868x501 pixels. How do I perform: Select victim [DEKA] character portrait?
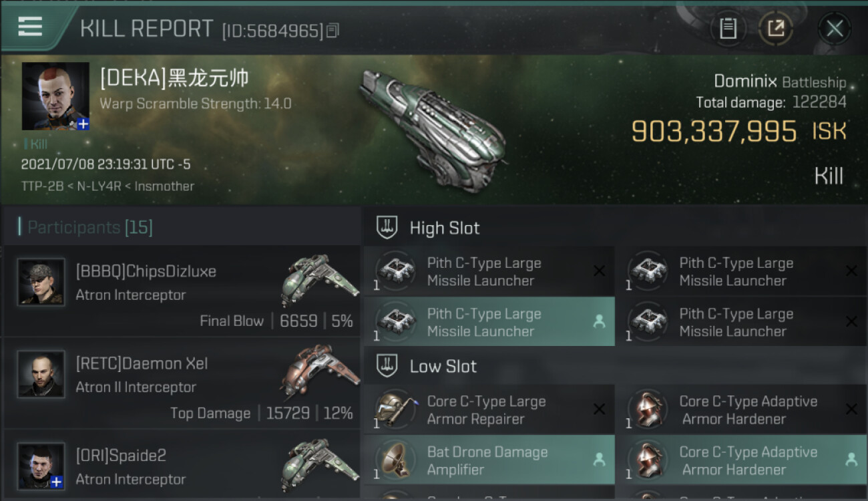tap(55, 96)
